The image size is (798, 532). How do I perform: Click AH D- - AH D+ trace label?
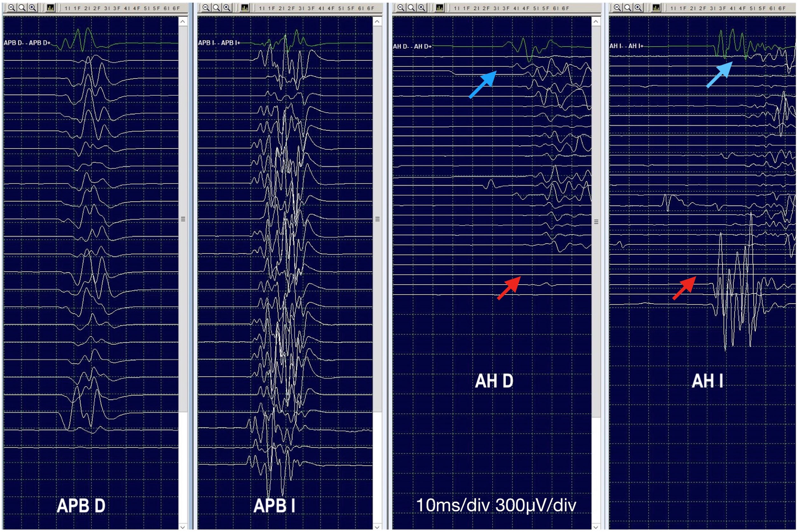[412, 46]
